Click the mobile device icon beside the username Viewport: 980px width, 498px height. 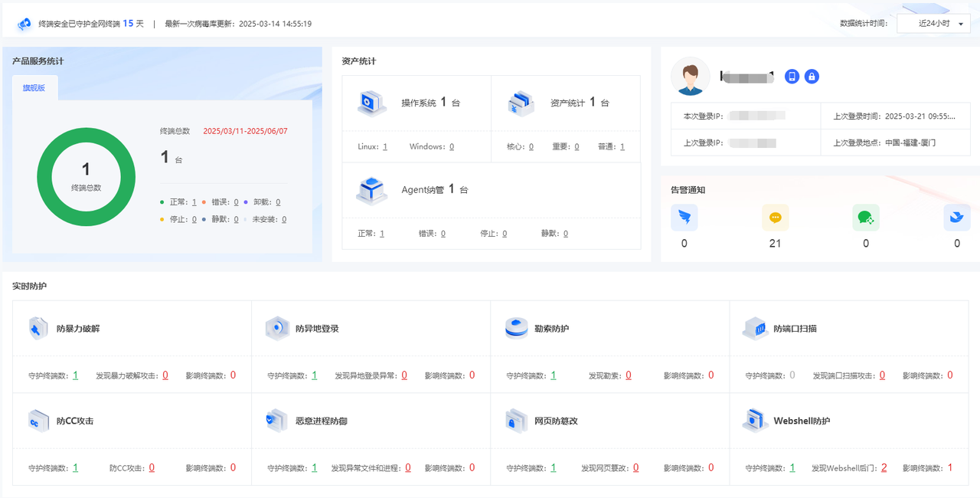pyautogui.click(x=792, y=76)
